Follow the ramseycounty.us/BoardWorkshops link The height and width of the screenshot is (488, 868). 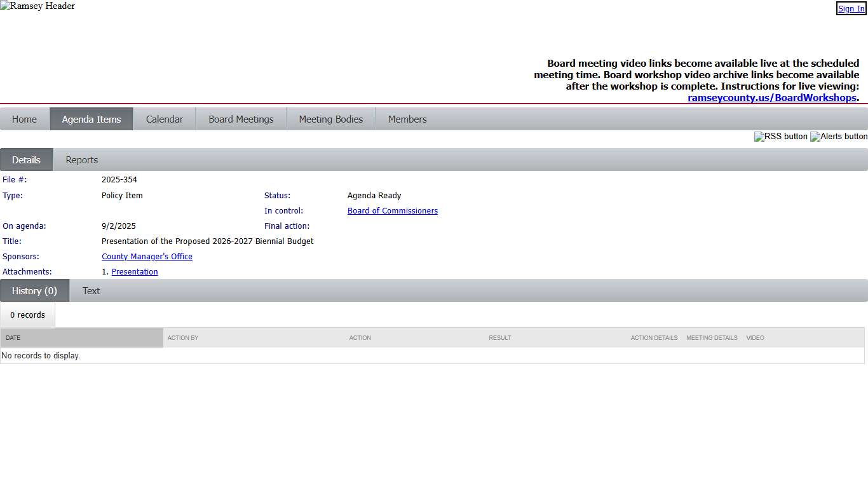click(x=771, y=98)
